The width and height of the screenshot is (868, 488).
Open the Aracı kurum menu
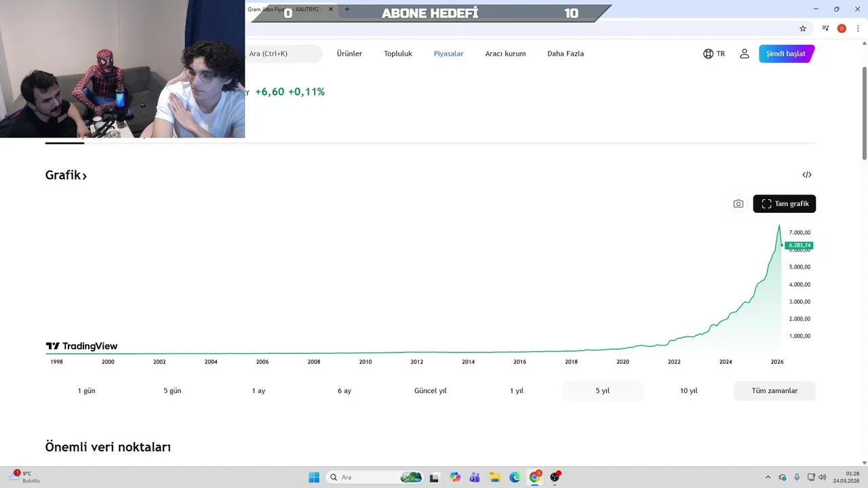[x=505, y=54]
